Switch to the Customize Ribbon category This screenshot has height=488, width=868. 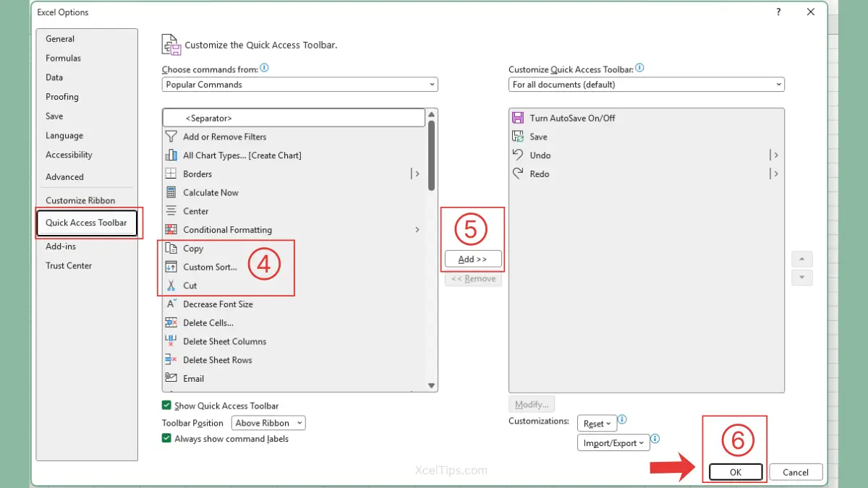(x=80, y=200)
